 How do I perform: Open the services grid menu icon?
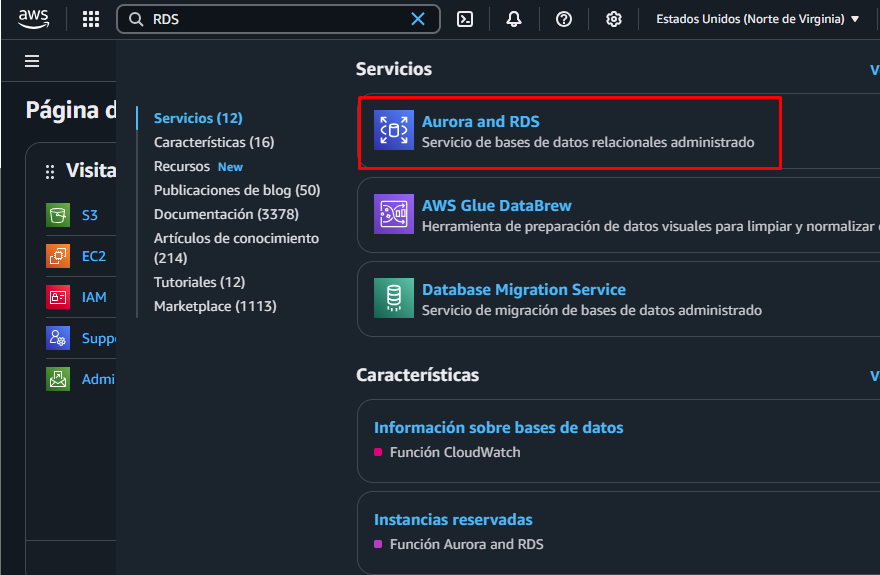coord(91,19)
